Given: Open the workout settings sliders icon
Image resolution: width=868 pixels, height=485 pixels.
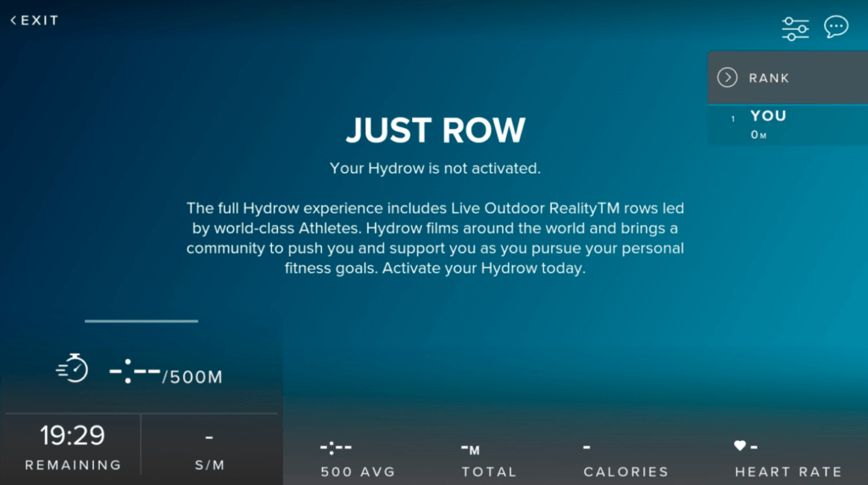Looking at the screenshot, I should tap(795, 28).
